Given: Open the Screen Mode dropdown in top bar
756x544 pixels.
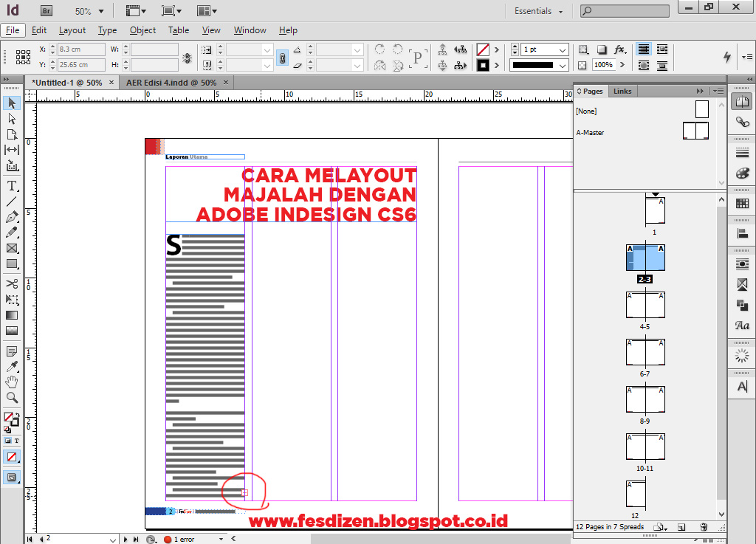Looking at the screenshot, I should click(171, 10).
